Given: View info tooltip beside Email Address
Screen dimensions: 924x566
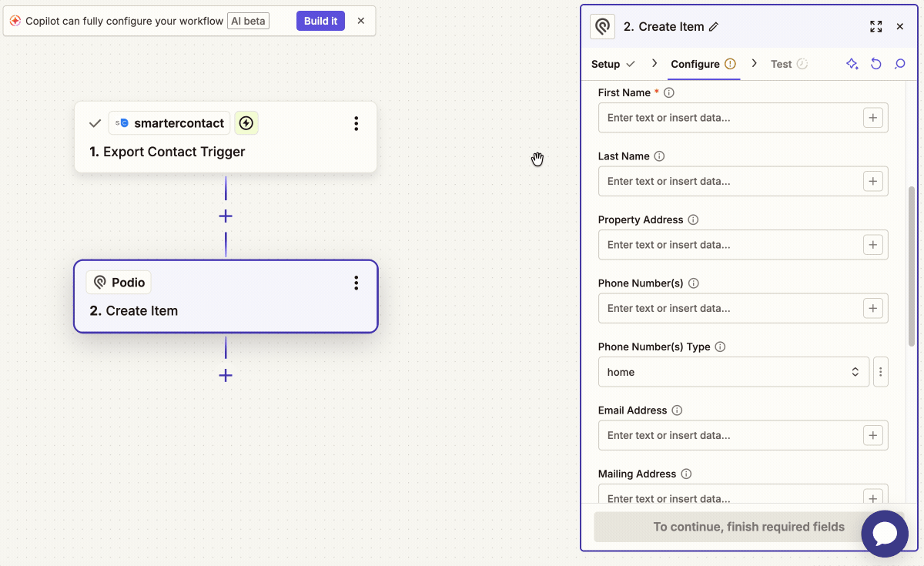Looking at the screenshot, I should point(675,410).
